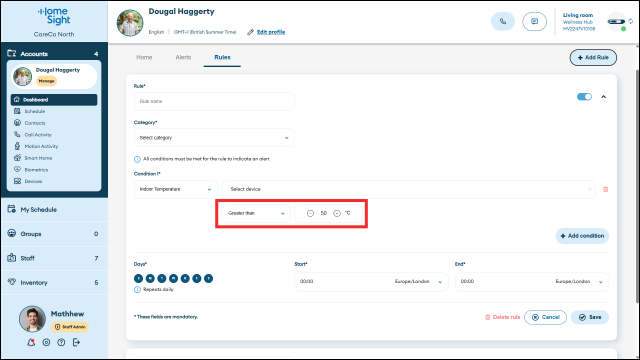Open the Greater than operator dropdown
The height and width of the screenshot is (360, 640).
(256, 213)
